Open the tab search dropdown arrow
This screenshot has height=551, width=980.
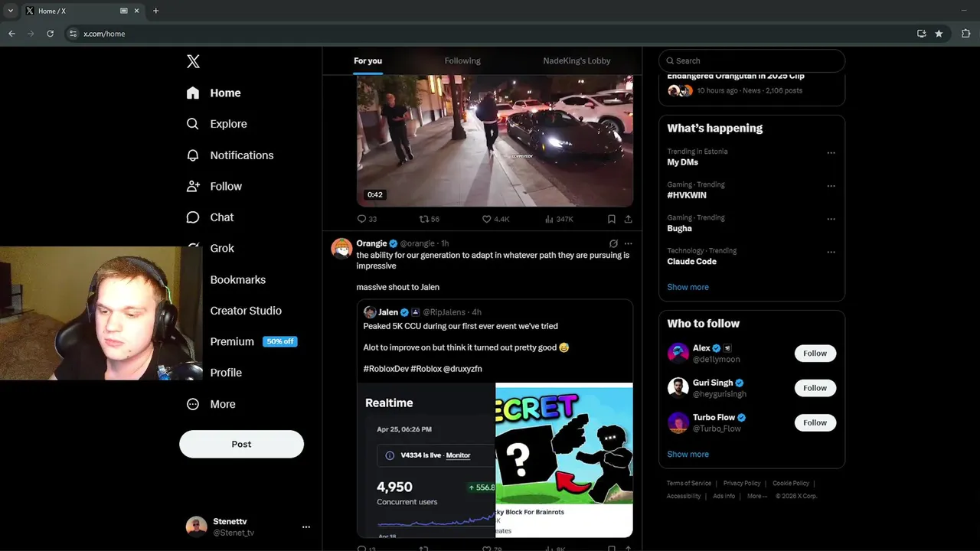click(x=10, y=11)
